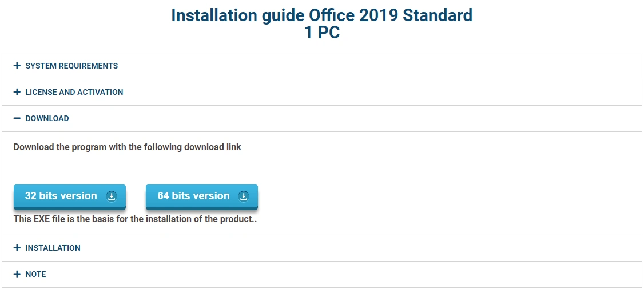
Task: Expand the LICENSE AND ACTIVATION section label
Action: (74, 92)
